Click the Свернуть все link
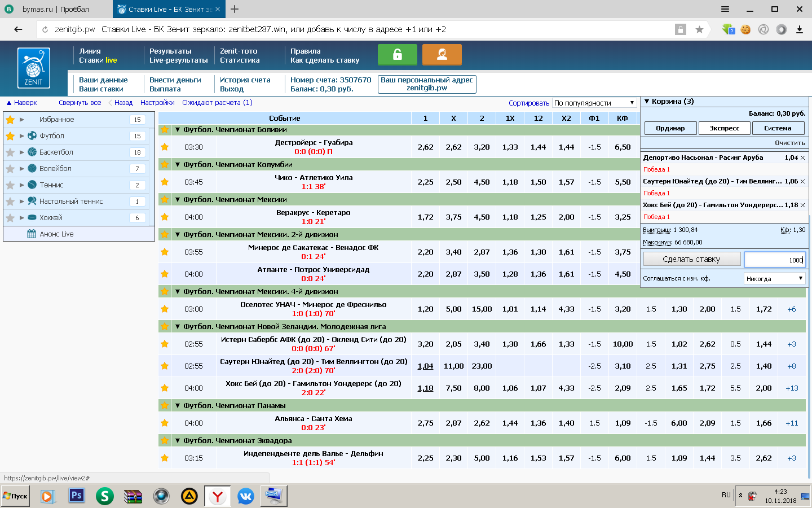This screenshot has width=812, height=508. click(x=80, y=103)
